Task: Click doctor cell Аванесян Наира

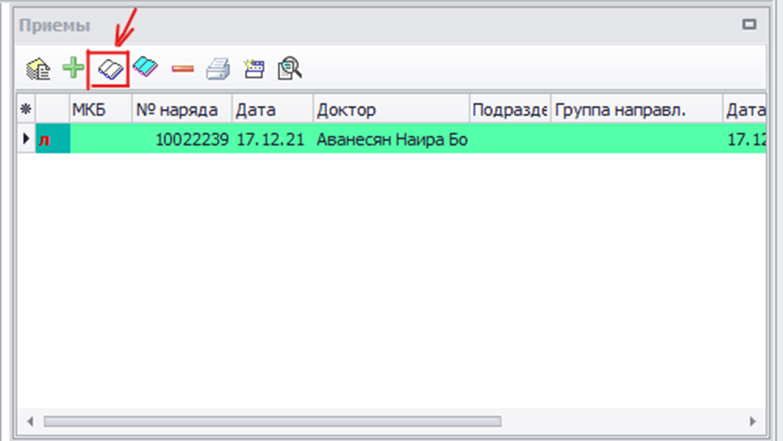Action: coord(391,139)
